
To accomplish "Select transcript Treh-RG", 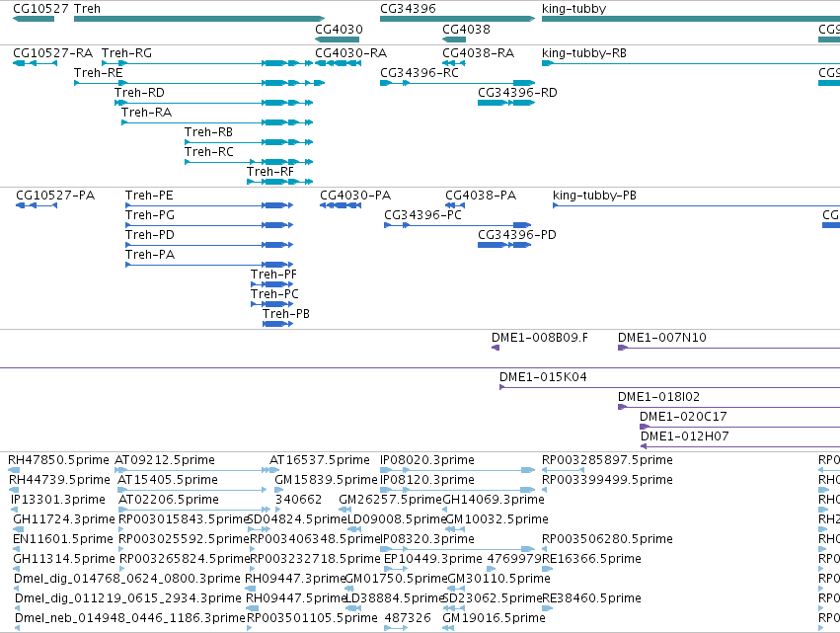I will [207, 63].
